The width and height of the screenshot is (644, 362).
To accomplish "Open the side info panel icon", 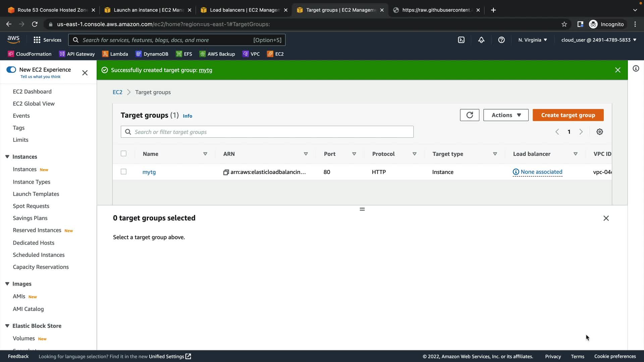I will pos(636,69).
